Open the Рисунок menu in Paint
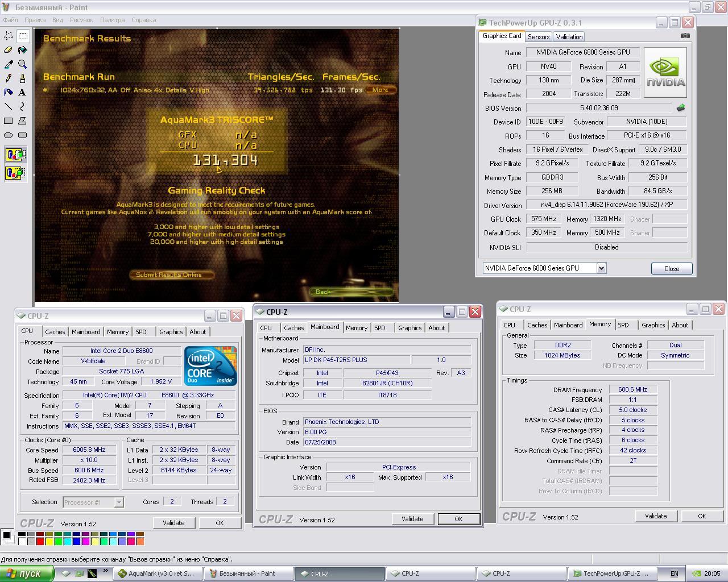This screenshot has height=582, width=728. [x=81, y=20]
